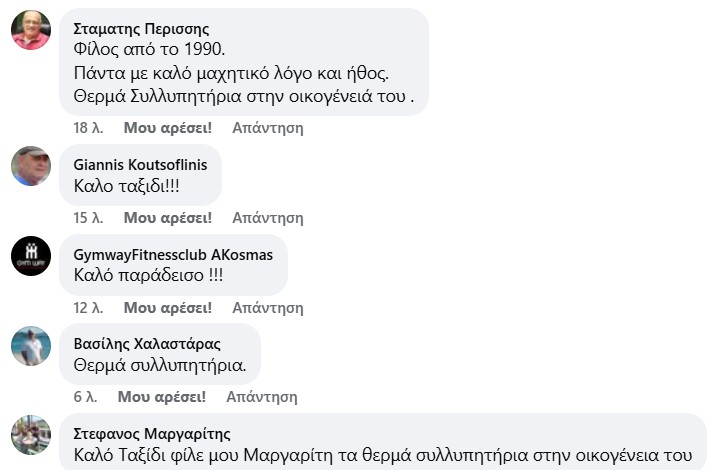Go to GymwayFitnessclub AKosmas page name
Image resolution: width=711 pixels, height=470 pixels.
(x=173, y=254)
